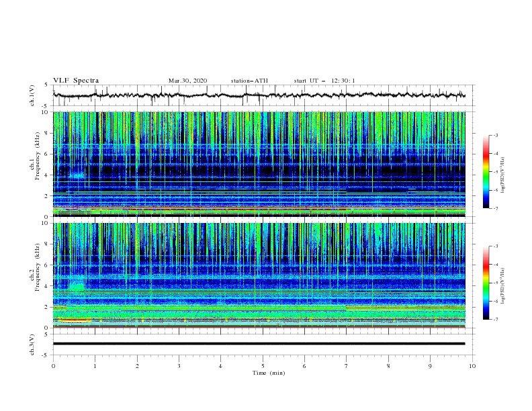Click the "-5" tick on ch.2 colorbar

[496, 283]
